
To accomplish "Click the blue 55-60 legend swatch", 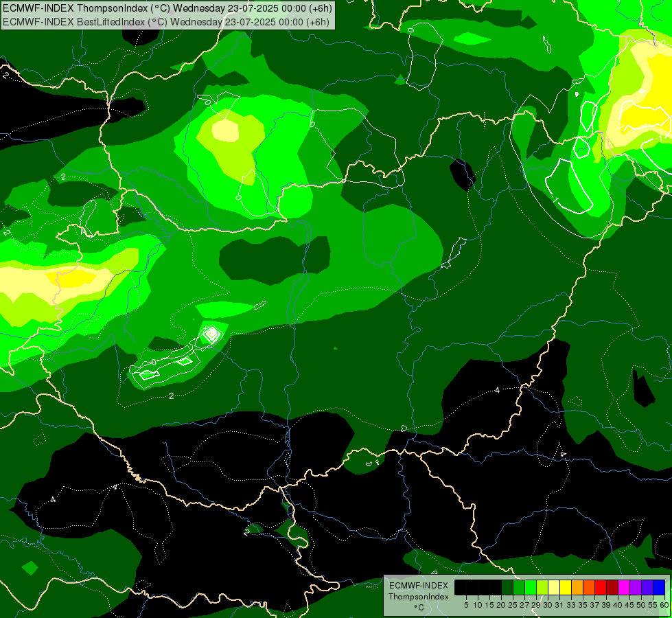I will click(x=659, y=588).
